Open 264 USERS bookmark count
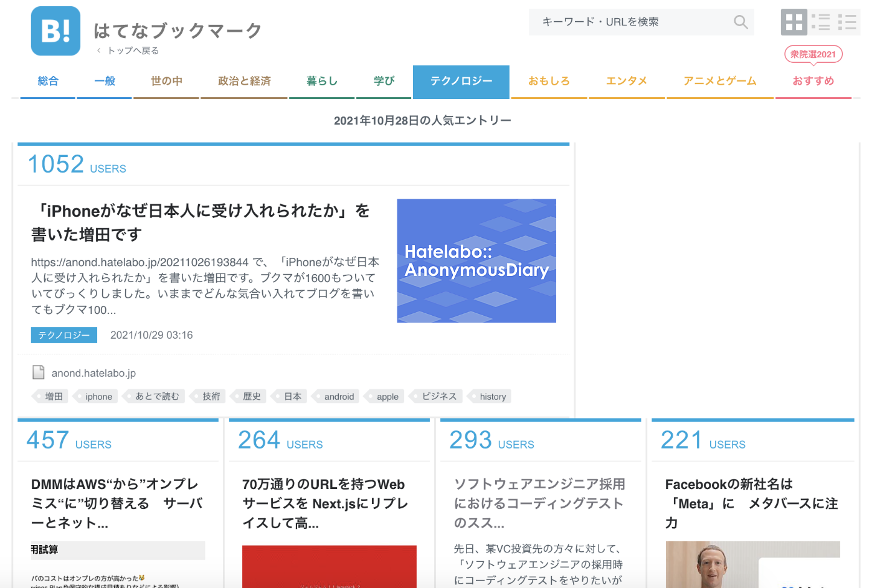The width and height of the screenshot is (872, 588). [x=280, y=440]
